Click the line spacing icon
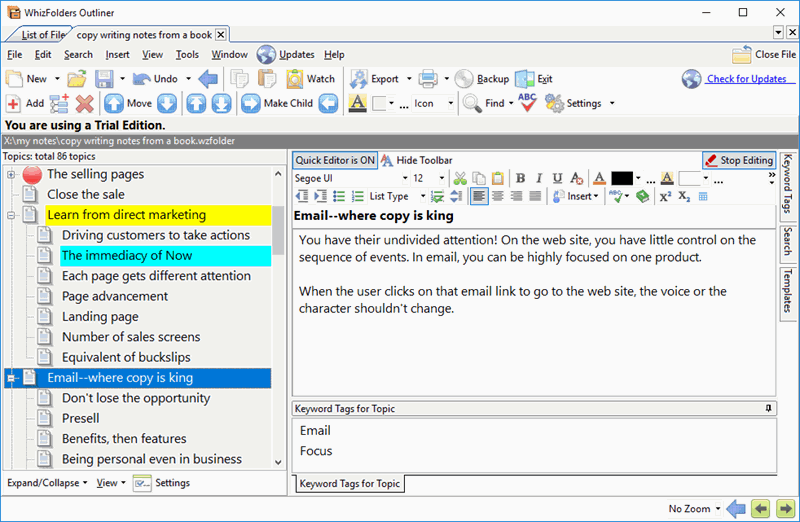 coord(456,196)
